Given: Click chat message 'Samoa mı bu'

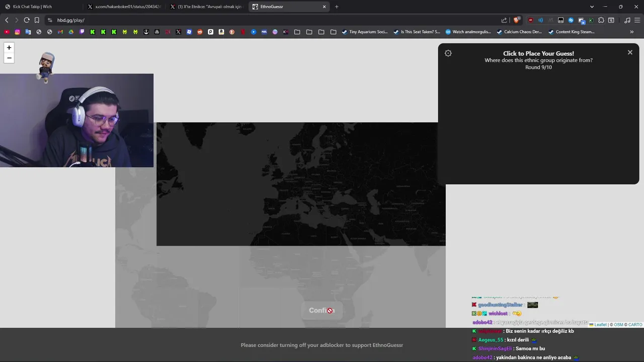Looking at the screenshot, I should [x=529, y=348].
